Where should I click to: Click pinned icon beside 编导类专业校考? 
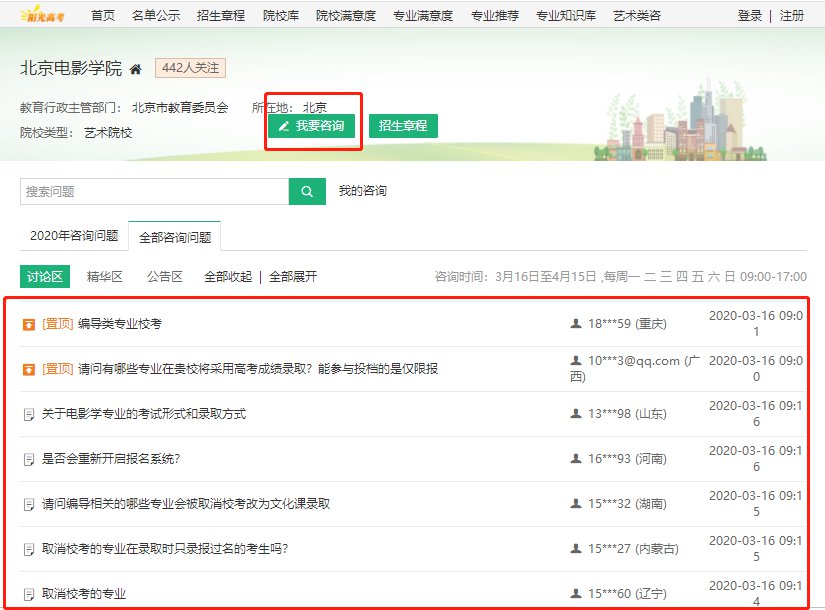[29, 324]
